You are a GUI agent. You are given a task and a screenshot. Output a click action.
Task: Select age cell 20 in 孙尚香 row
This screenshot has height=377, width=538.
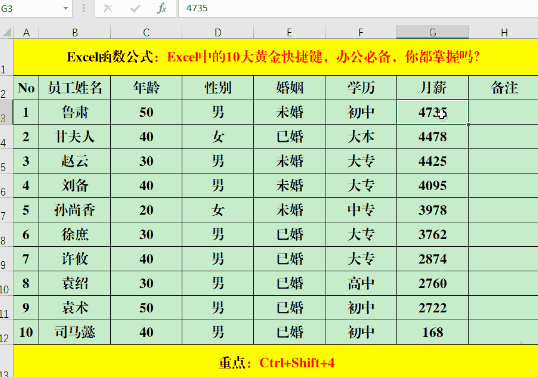(147, 210)
